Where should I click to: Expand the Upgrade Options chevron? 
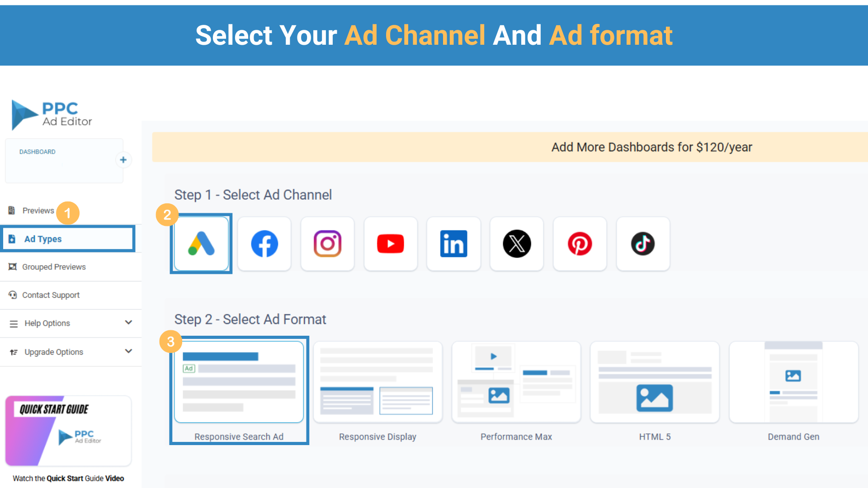click(128, 352)
